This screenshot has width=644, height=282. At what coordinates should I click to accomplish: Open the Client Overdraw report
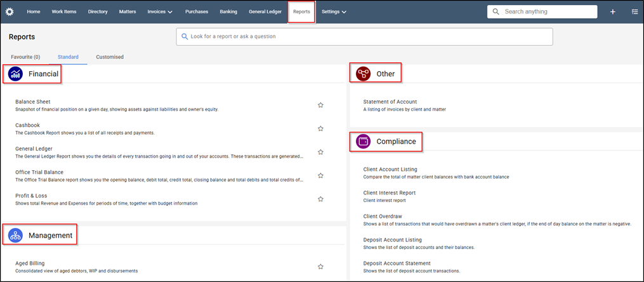(x=383, y=216)
